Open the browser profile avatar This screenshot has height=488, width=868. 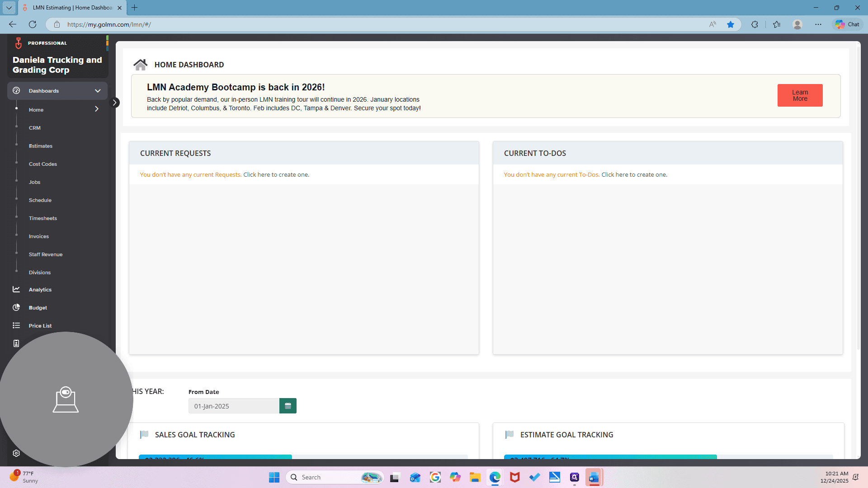797,24
